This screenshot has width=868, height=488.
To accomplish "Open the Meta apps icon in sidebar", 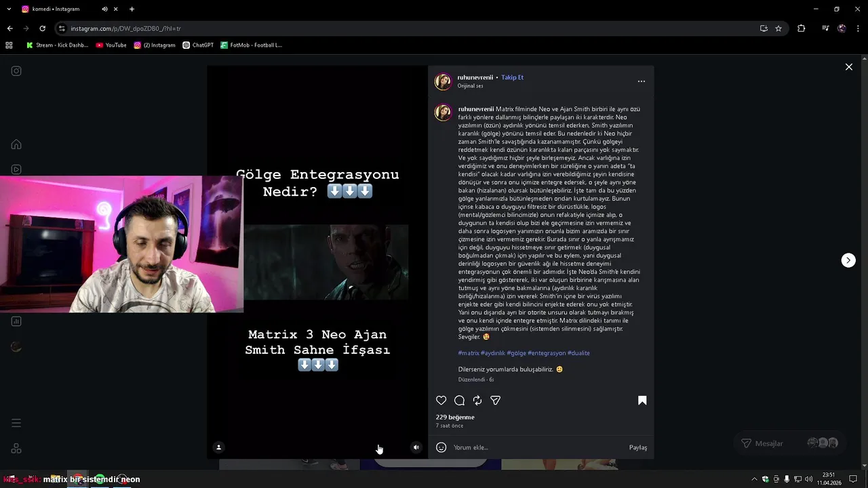I will click(16, 449).
